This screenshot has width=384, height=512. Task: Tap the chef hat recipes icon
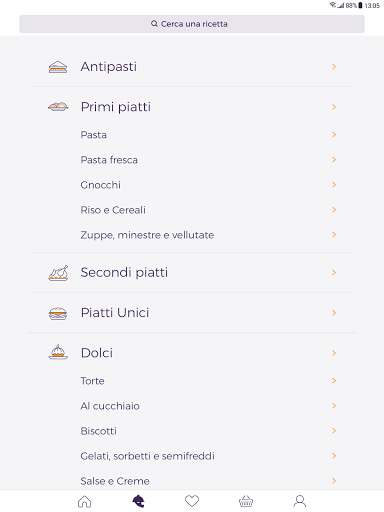click(x=138, y=501)
